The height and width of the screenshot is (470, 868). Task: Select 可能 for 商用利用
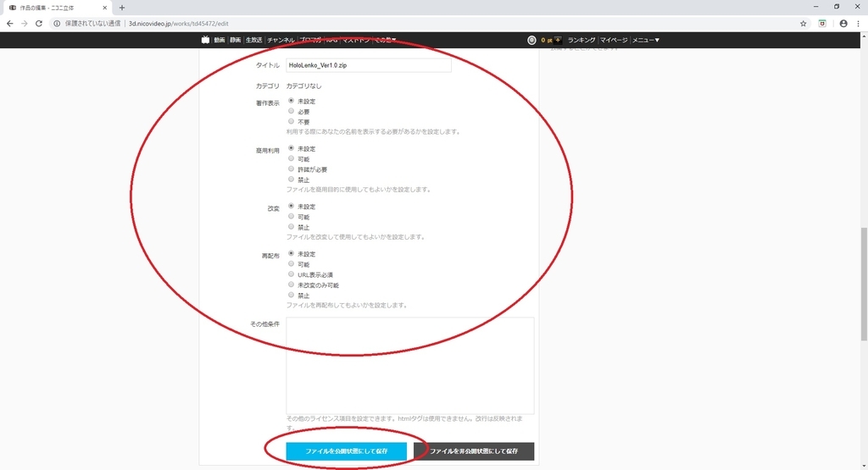(292, 158)
